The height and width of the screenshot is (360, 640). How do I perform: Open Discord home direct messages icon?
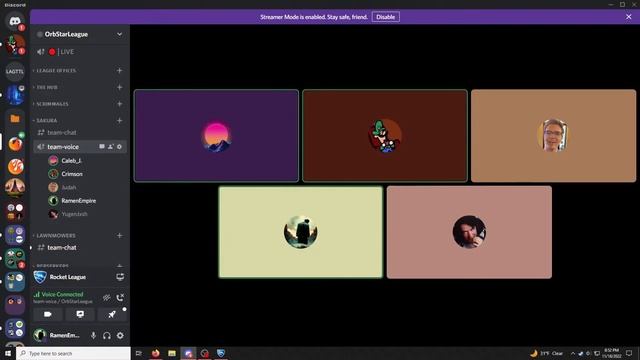[15, 21]
